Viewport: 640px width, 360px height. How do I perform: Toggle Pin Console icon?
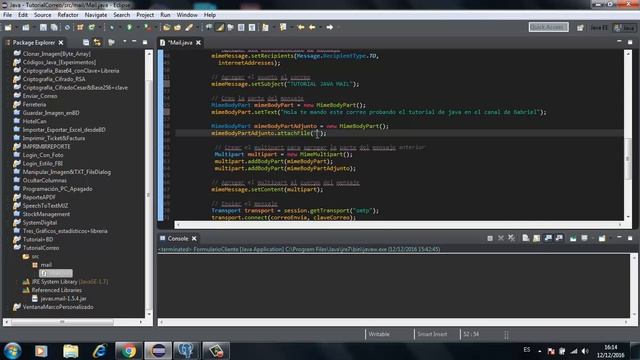pos(573,238)
